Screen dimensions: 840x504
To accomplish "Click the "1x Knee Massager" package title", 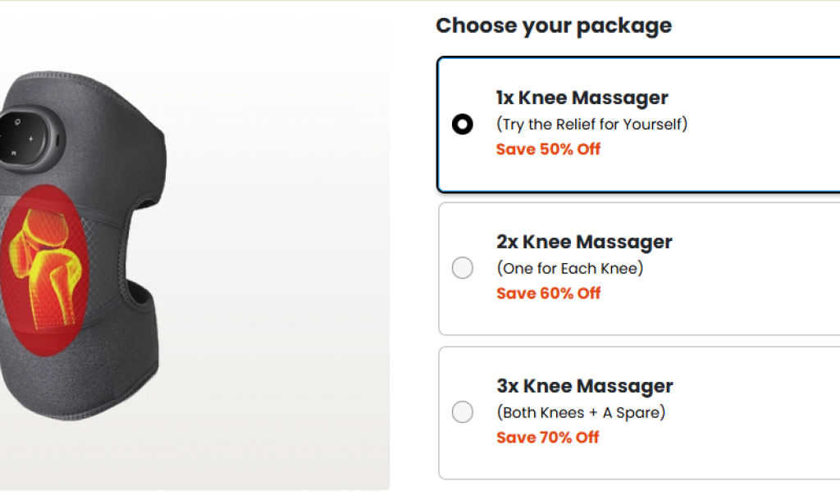I will click(582, 98).
